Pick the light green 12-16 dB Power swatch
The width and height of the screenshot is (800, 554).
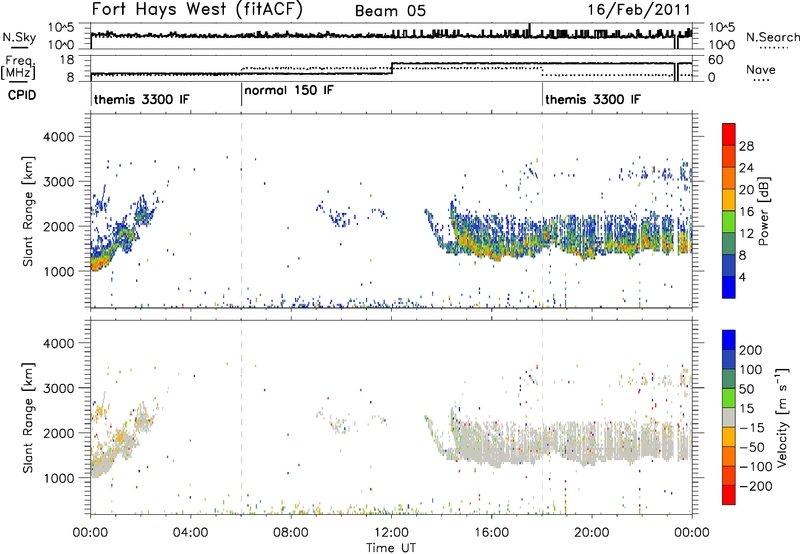tap(729, 222)
